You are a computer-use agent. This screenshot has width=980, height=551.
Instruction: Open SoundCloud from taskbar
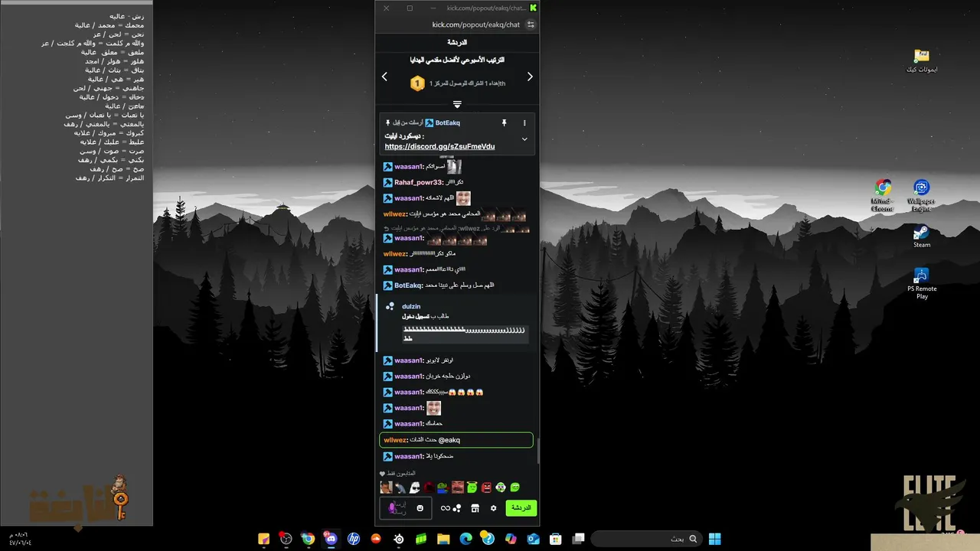[x=376, y=539]
